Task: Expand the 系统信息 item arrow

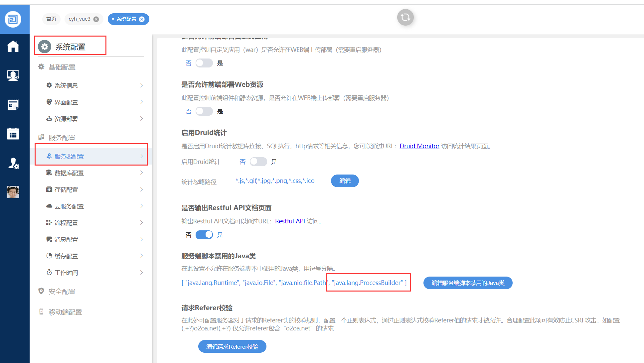Action: [x=141, y=85]
